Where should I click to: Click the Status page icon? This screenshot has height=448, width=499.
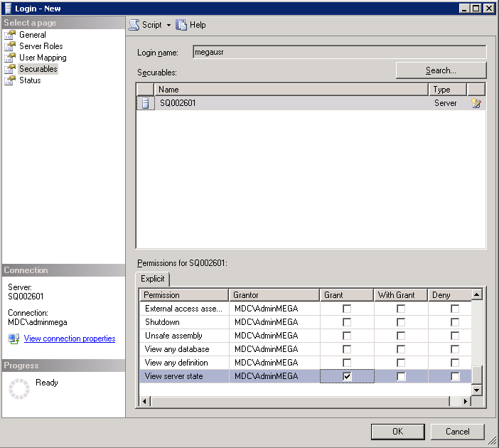(x=11, y=80)
